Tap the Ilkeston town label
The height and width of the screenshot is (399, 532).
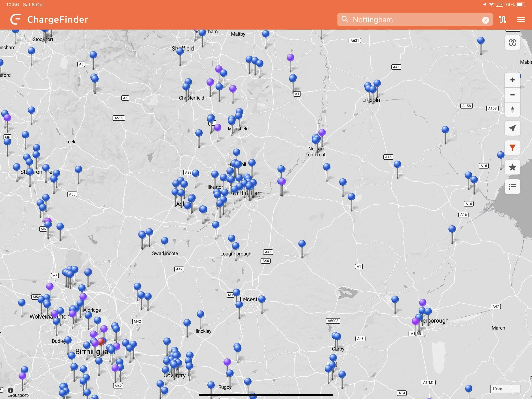[x=215, y=187]
